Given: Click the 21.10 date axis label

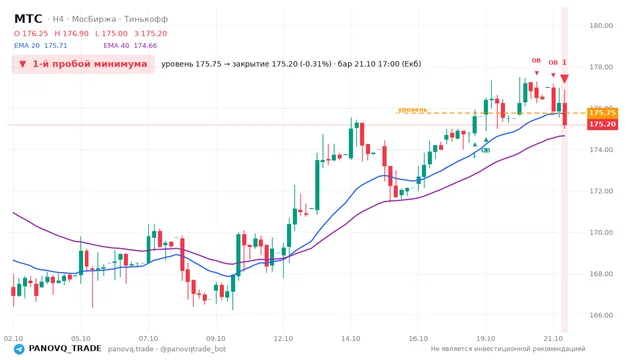Looking at the screenshot, I should (x=553, y=339).
